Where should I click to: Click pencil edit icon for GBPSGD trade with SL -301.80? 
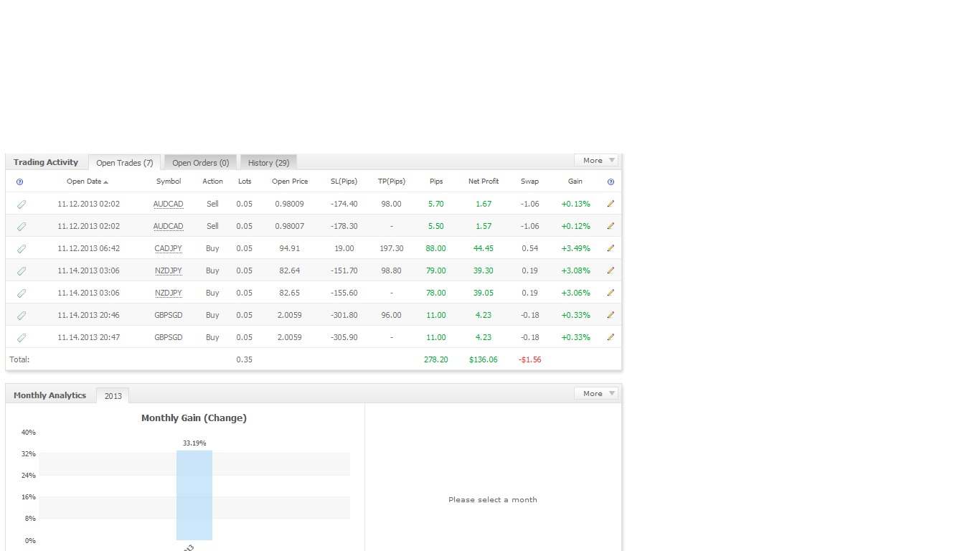coord(611,315)
